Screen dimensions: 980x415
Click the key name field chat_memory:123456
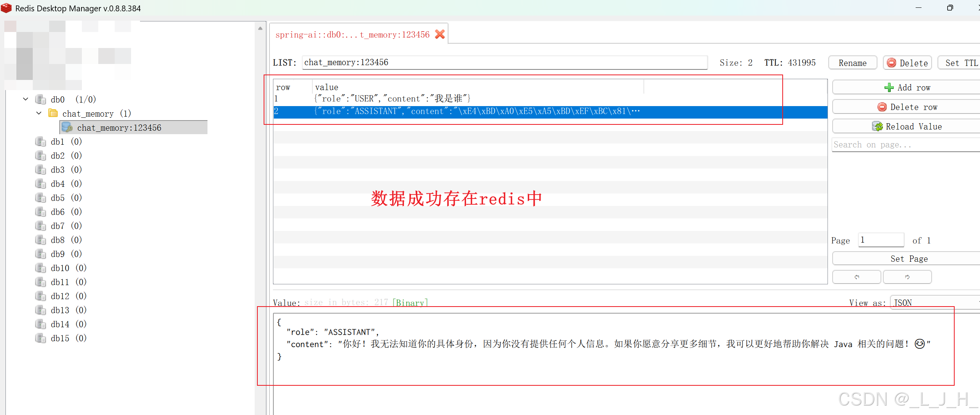[x=505, y=62]
